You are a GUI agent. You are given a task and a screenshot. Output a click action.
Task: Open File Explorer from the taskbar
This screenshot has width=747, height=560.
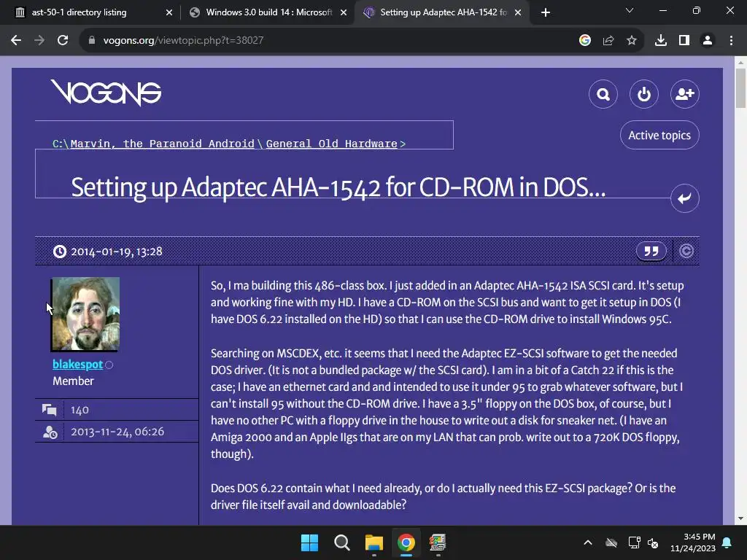click(x=374, y=542)
